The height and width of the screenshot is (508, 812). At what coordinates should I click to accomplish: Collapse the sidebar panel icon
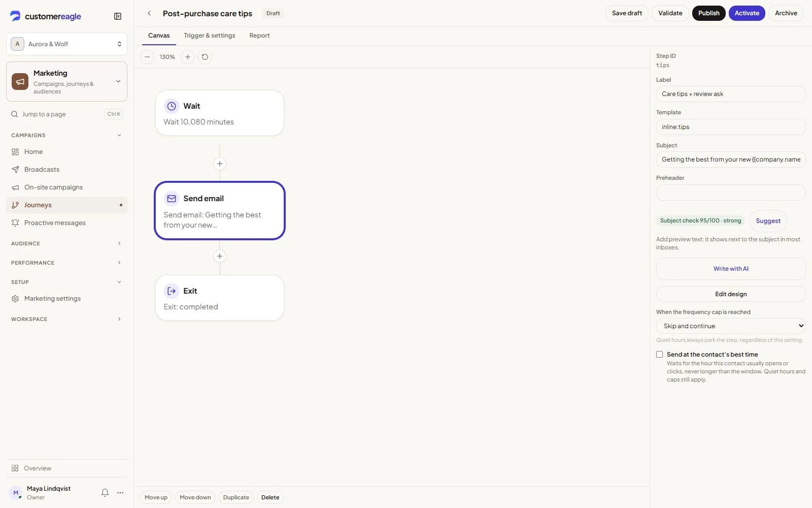[118, 16]
